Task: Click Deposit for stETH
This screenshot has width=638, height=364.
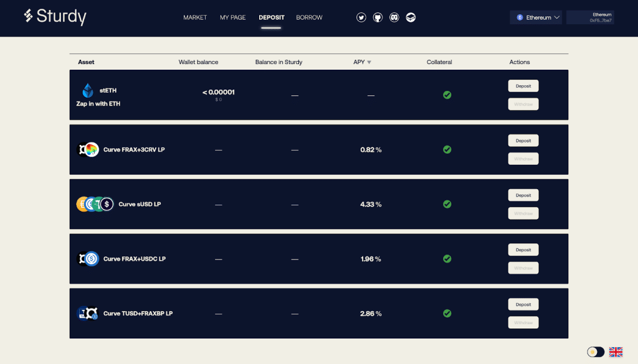Action: 523,86
